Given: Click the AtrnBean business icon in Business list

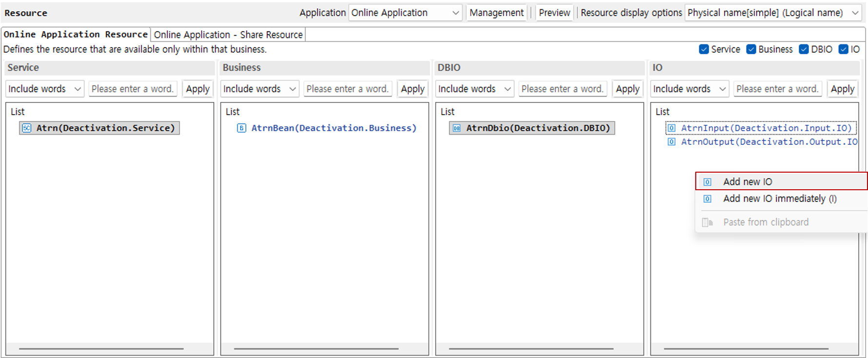Looking at the screenshot, I should 242,128.
